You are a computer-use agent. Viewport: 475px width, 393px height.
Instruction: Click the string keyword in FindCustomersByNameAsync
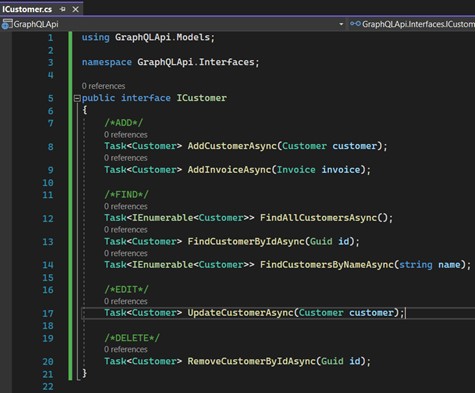(x=416, y=265)
